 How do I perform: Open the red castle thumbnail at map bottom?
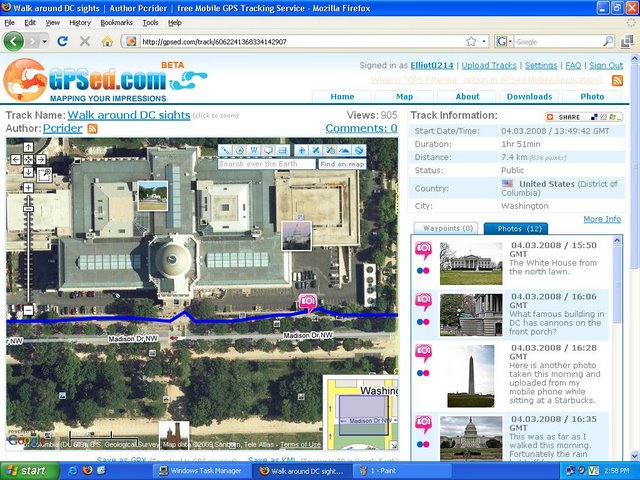[x=174, y=436]
